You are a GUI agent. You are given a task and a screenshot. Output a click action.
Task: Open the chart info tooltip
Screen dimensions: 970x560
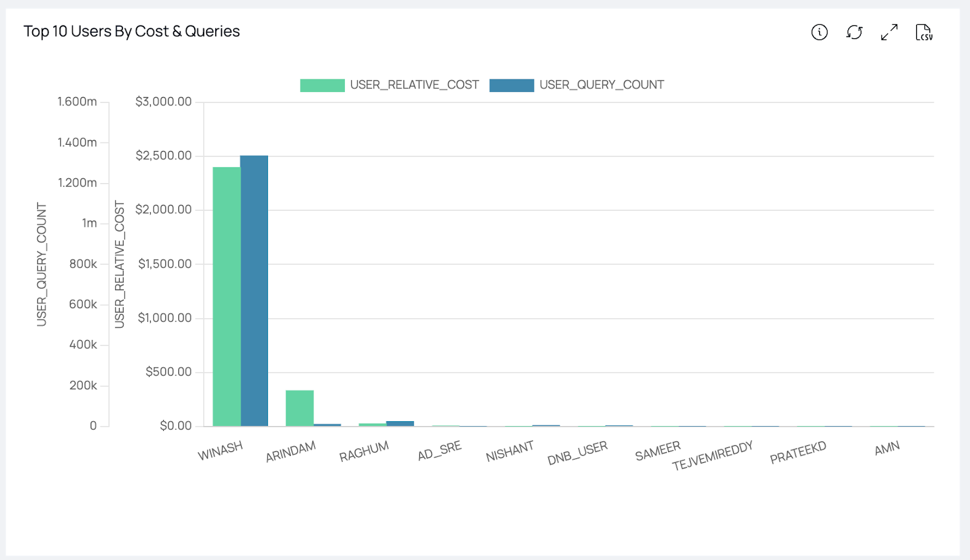819,33
